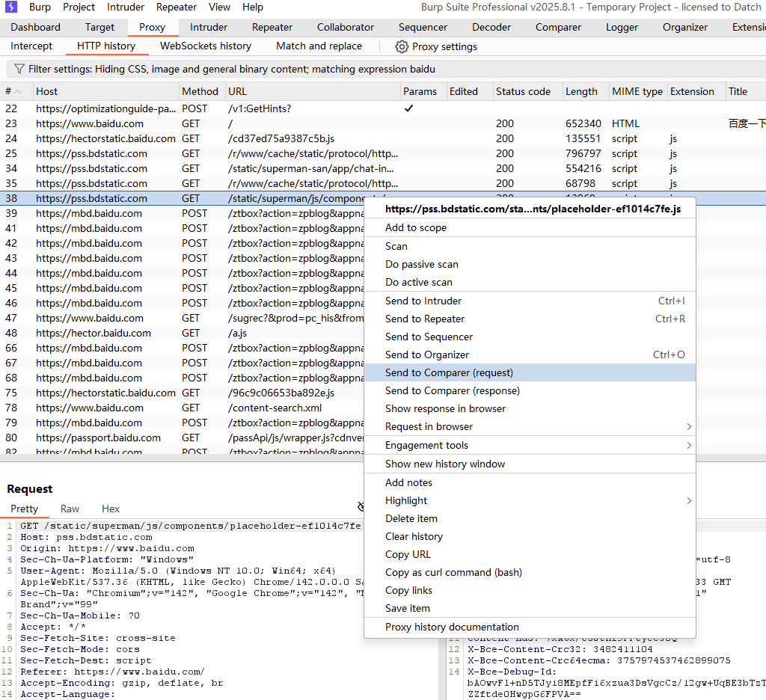Image resolution: width=766 pixels, height=700 pixels.
Task: Open the Repeater menu in menu bar
Action: click(177, 7)
